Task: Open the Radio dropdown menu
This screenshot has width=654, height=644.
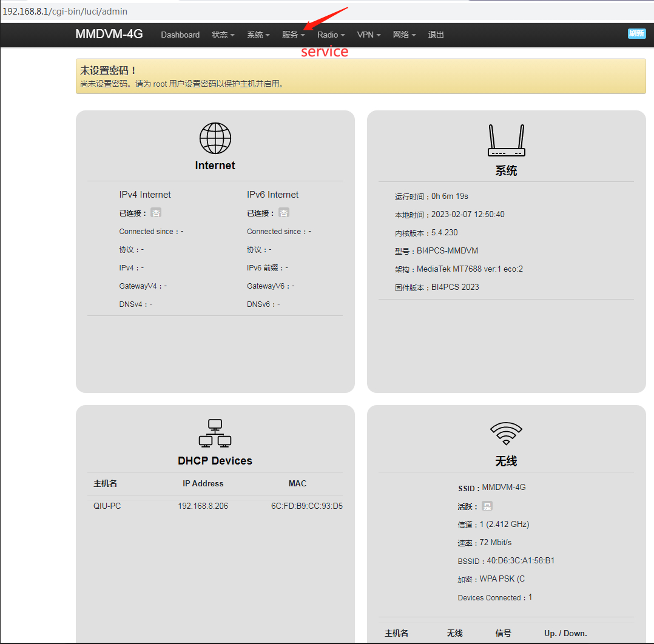Action: pos(331,35)
